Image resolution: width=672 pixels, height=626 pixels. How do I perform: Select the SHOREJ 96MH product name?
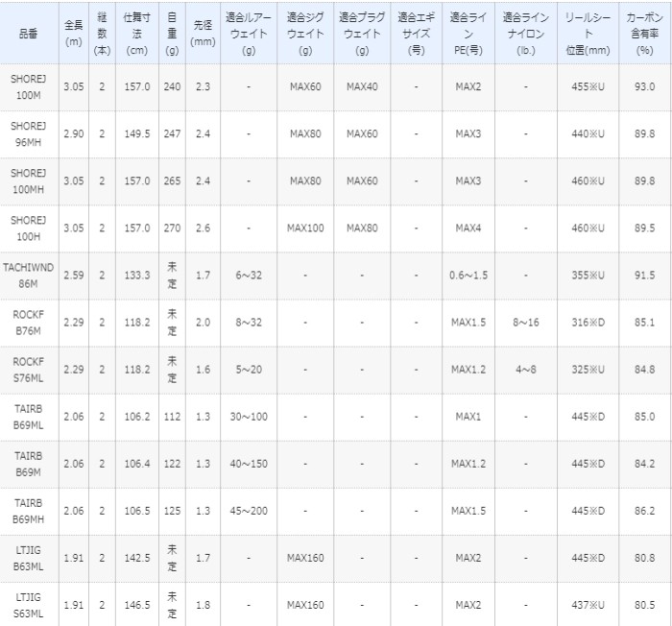pyautogui.click(x=30, y=133)
